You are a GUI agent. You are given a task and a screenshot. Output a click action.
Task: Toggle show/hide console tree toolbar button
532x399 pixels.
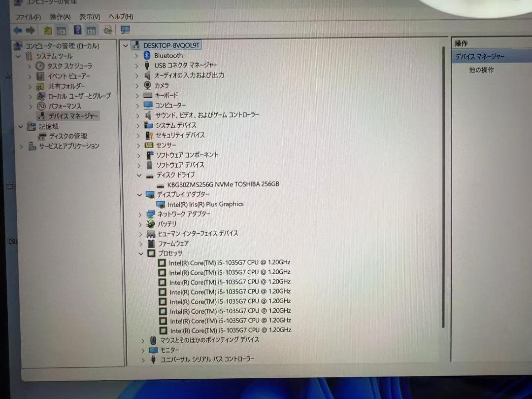[62, 31]
